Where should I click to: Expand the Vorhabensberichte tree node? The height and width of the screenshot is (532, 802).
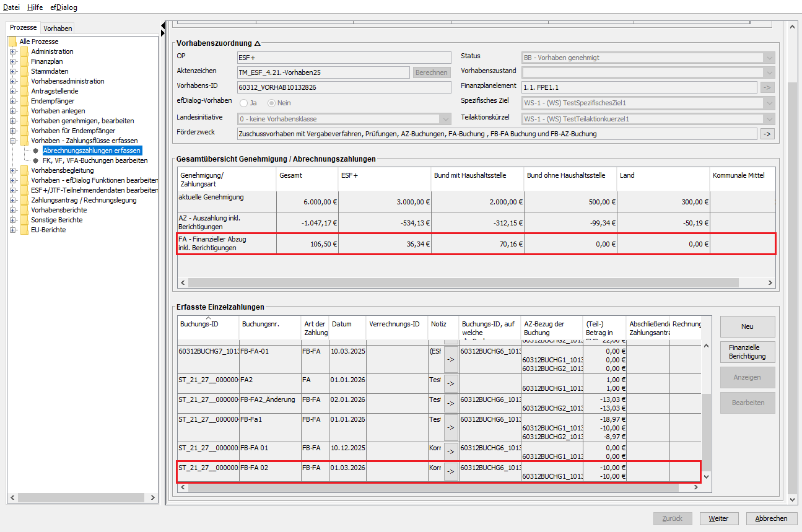point(12,210)
